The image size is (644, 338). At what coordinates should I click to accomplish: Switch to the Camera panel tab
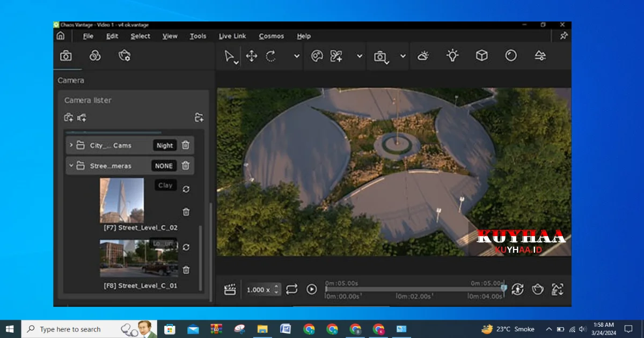(x=66, y=56)
